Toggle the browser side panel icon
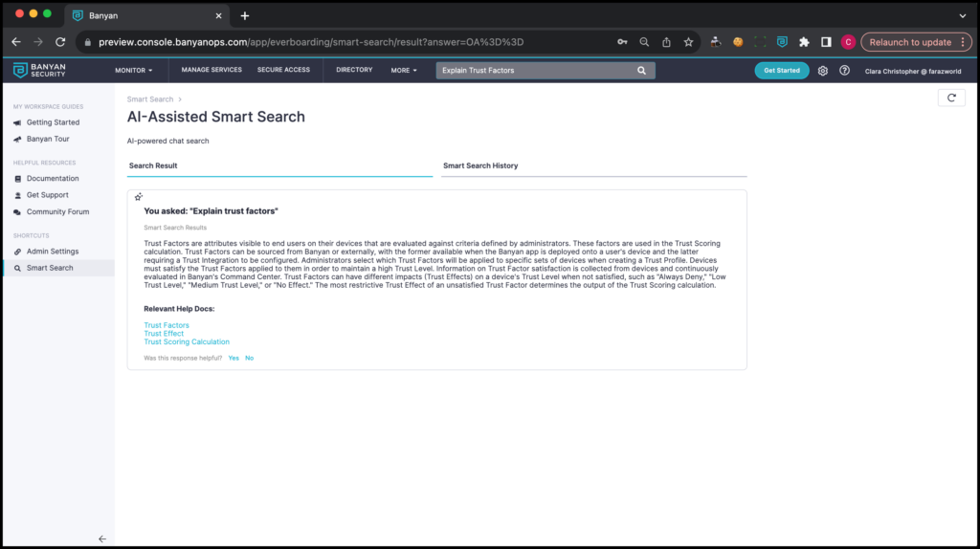The height and width of the screenshot is (549, 980). click(826, 42)
